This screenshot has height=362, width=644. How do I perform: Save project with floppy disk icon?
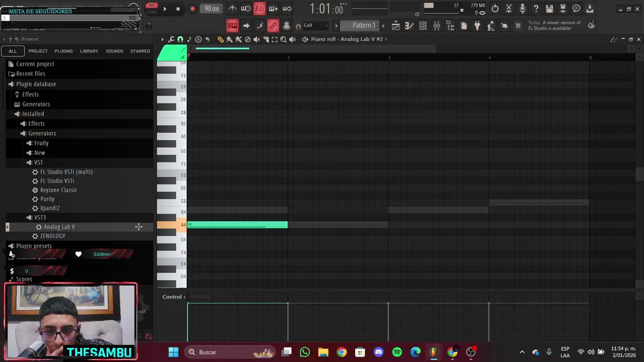549,9
